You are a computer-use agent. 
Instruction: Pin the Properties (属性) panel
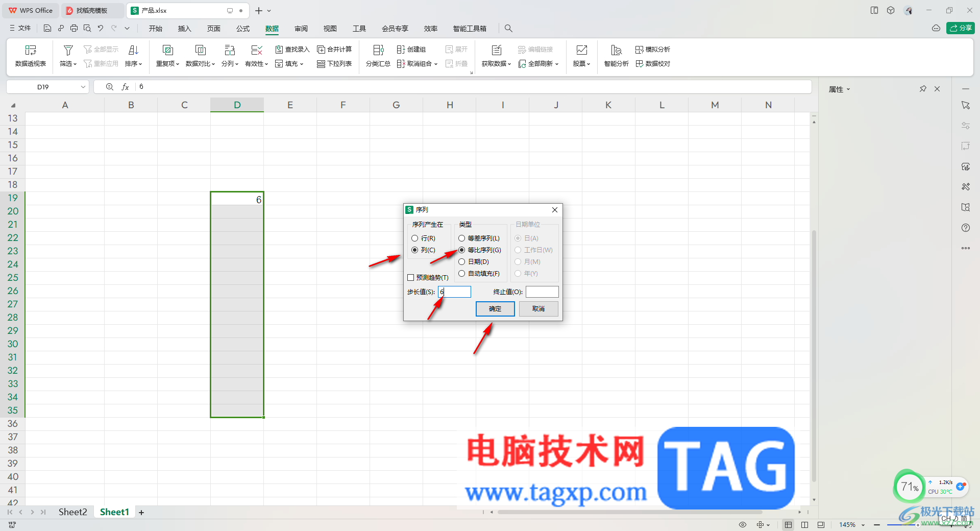pyautogui.click(x=923, y=89)
